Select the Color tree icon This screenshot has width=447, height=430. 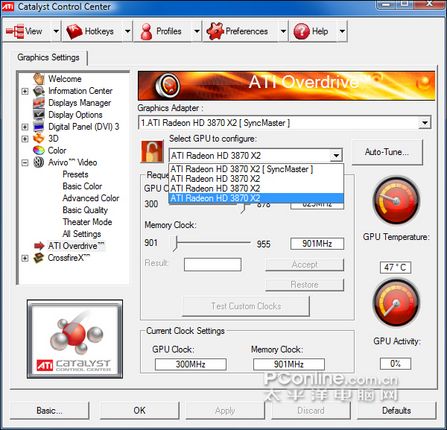point(39,150)
